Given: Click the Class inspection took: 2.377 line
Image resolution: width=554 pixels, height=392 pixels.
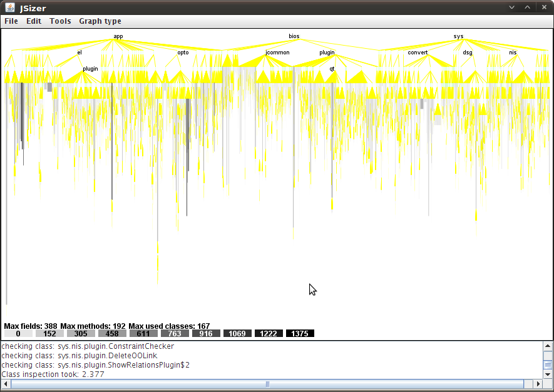Looking at the screenshot, I should click(53, 374).
